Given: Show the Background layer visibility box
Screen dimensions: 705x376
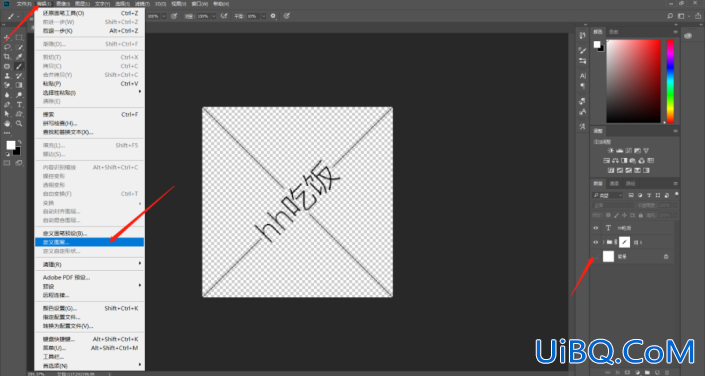Looking at the screenshot, I should click(x=596, y=257).
